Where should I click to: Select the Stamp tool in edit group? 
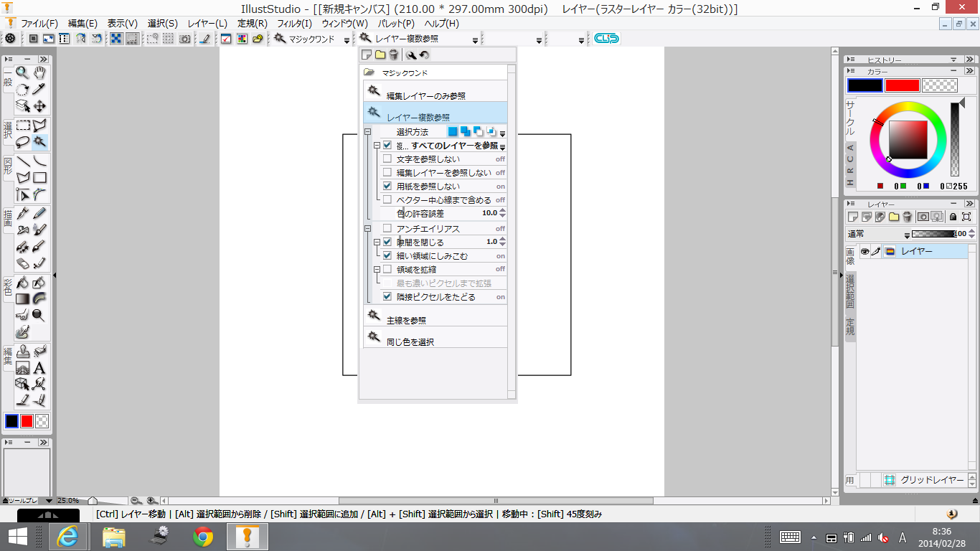point(23,352)
